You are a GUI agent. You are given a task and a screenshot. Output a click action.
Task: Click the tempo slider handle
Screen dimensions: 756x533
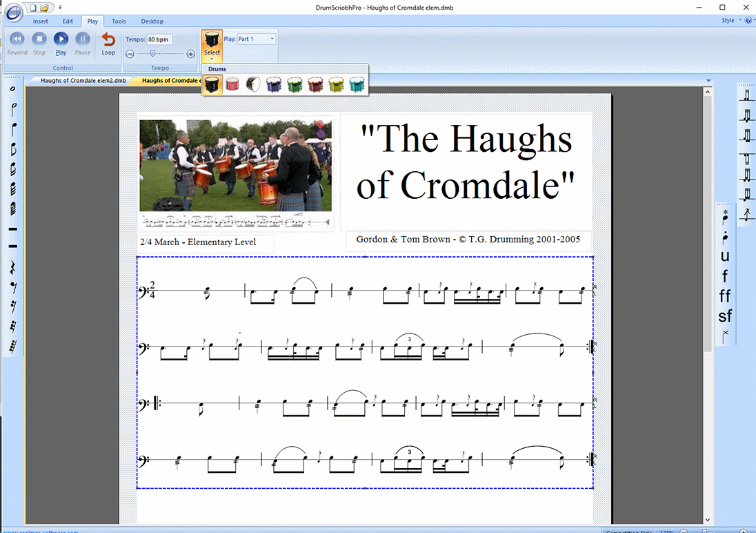[153, 54]
